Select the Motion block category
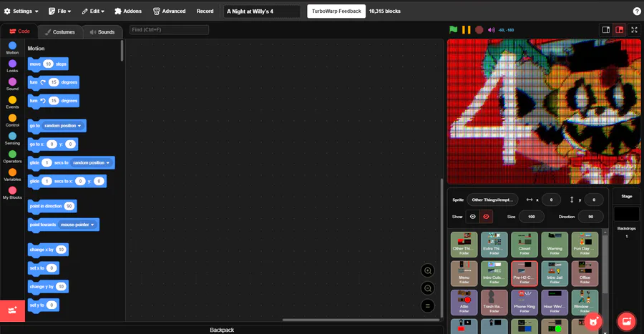The width and height of the screenshot is (644, 334). [x=12, y=48]
